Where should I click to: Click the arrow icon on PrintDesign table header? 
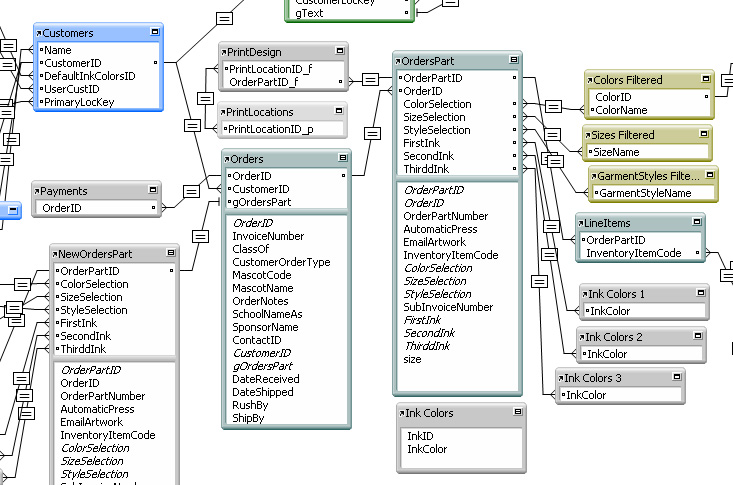point(224,52)
